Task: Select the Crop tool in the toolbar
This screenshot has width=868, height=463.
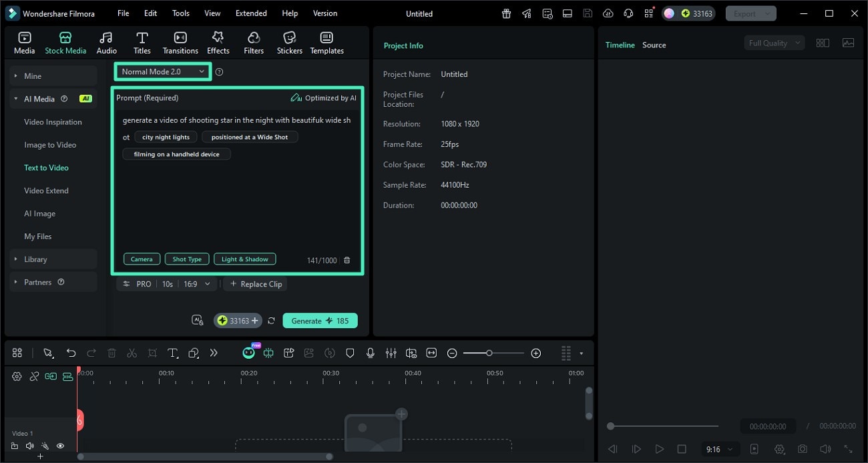Action: (x=152, y=353)
